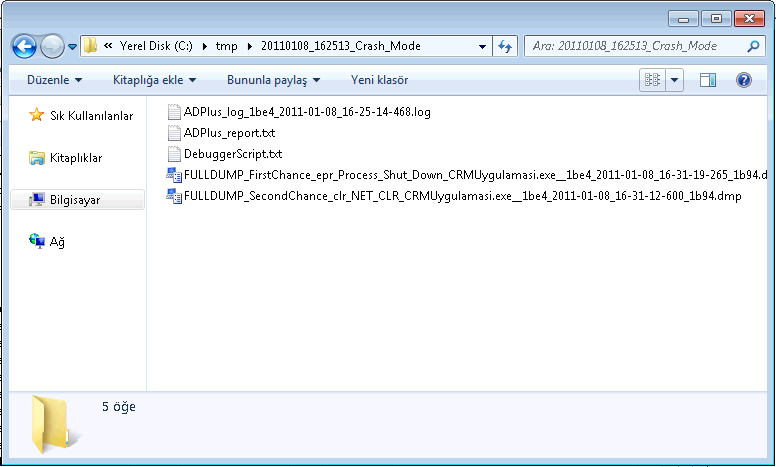
Task: Click icon of ADPlus_report.txt
Action: pyautogui.click(x=174, y=133)
